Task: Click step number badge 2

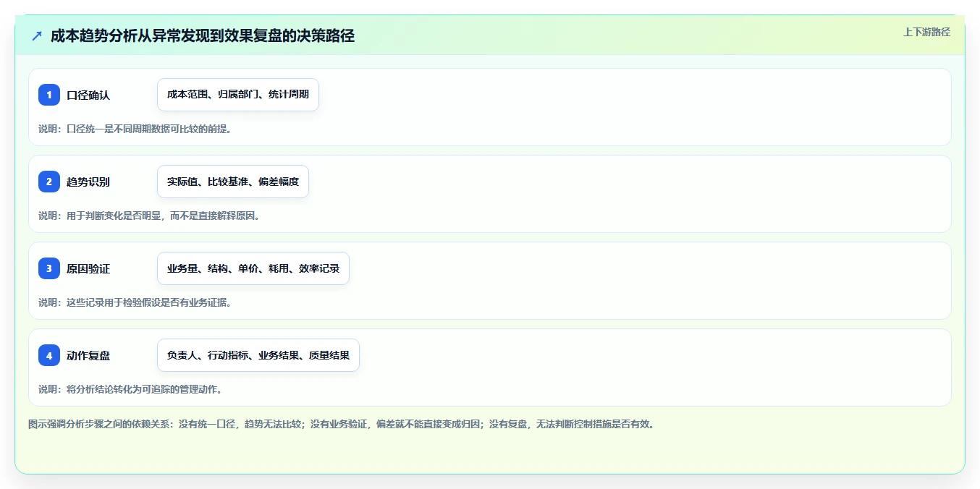Action: tap(49, 182)
